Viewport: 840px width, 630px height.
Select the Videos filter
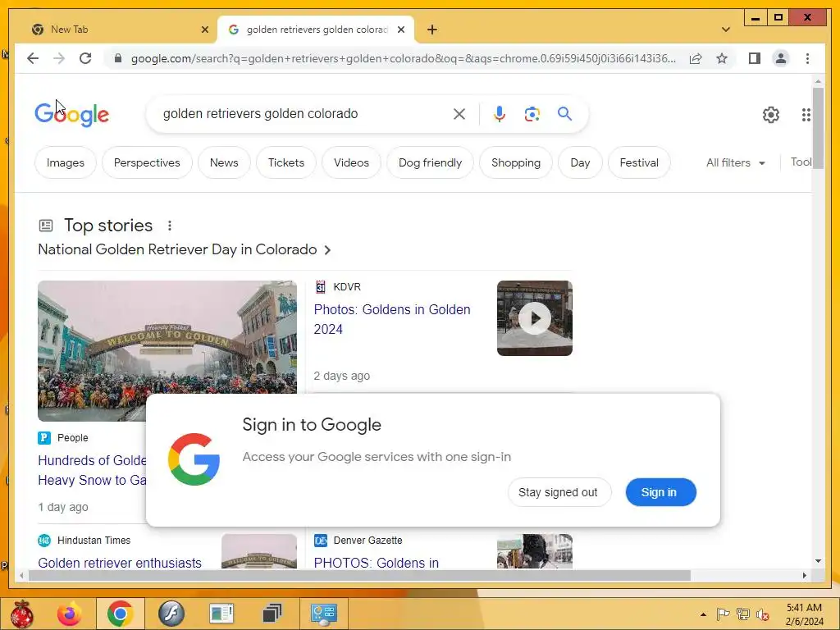pyautogui.click(x=351, y=163)
